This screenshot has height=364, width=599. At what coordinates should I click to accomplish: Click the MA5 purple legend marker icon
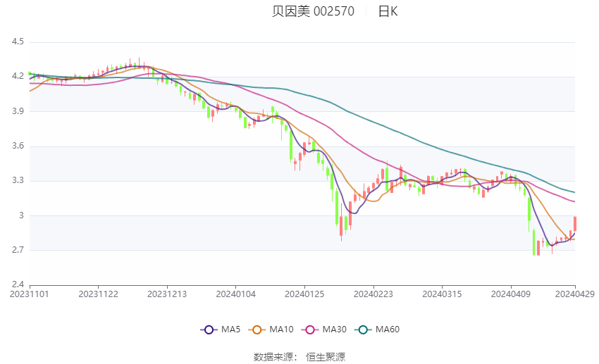pyautogui.click(x=208, y=330)
